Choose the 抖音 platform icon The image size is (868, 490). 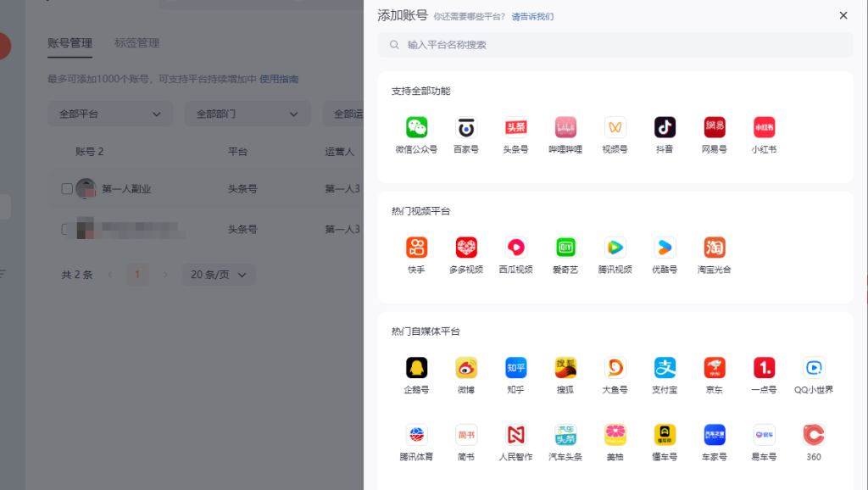click(665, 128)
